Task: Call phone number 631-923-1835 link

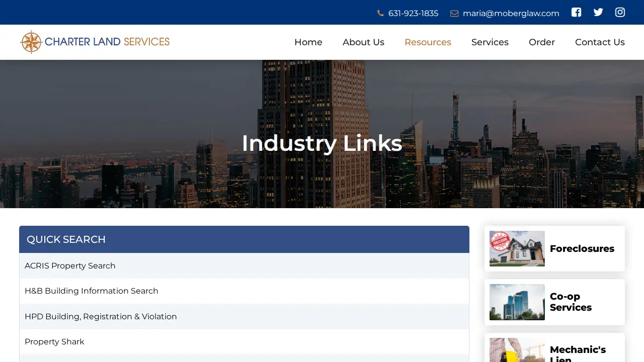Action: coord(413,14)
